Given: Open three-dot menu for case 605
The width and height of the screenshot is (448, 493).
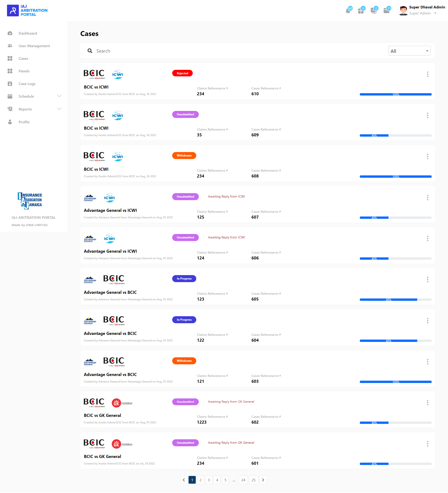Looking at the screenshot, I should point(427,280).
